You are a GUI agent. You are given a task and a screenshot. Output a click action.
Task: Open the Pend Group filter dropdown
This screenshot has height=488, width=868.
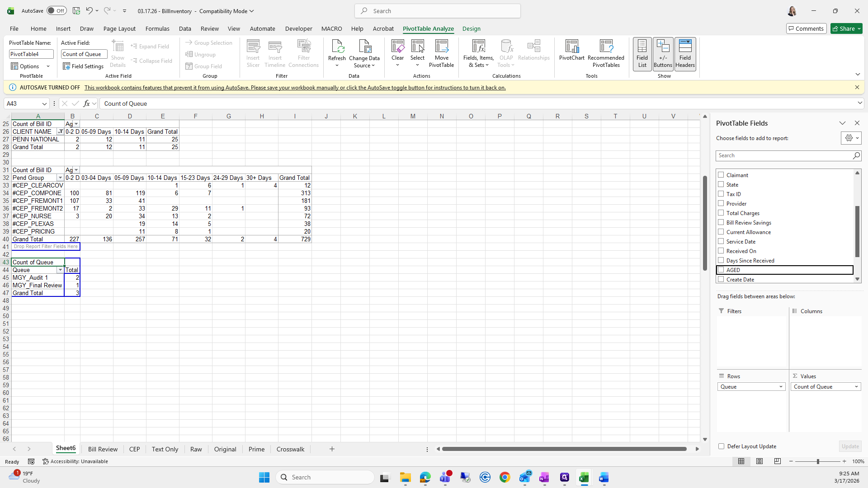(60, 178)
